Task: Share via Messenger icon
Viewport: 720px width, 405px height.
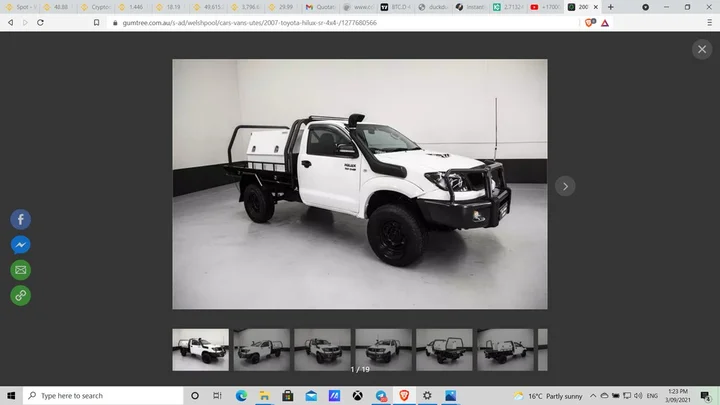Action: (20, 245)
